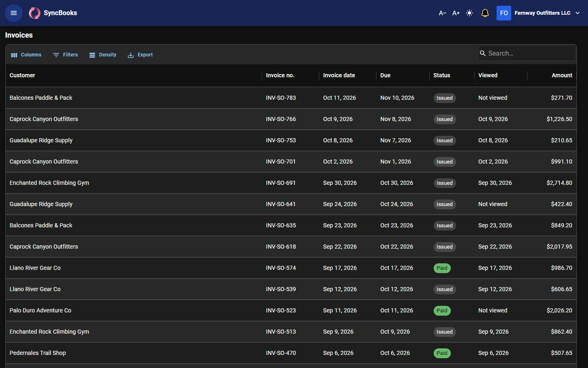This screenshot has height=368, width=588.
Task: Sort by Viewed column header
Action: (x=488, y=75)
